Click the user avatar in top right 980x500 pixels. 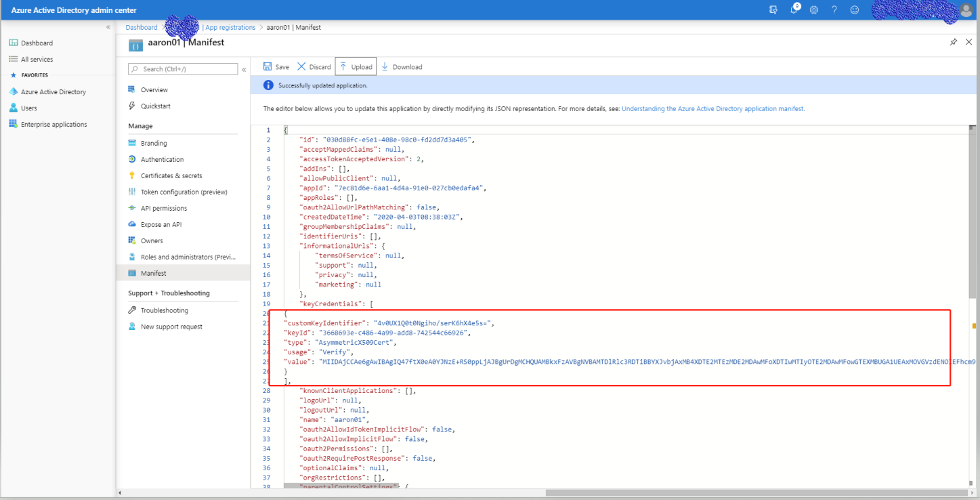point(966,9)
